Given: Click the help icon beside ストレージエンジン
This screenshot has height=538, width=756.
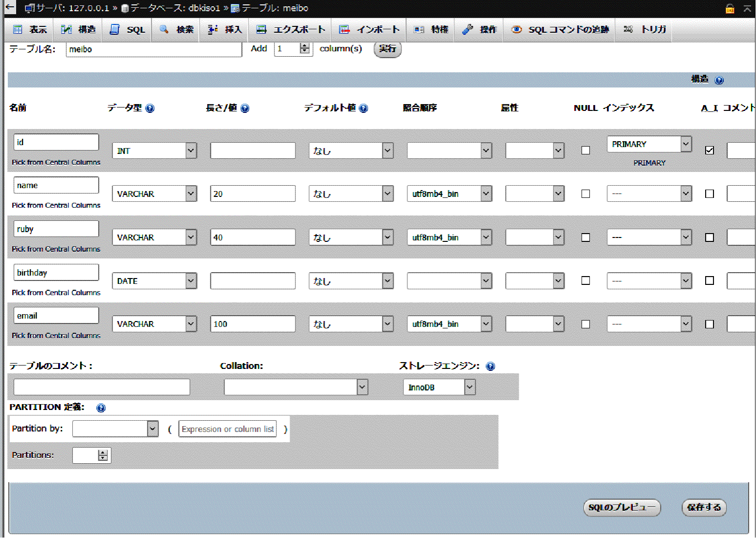Looking at the screenshot, I should click(490, 366).
